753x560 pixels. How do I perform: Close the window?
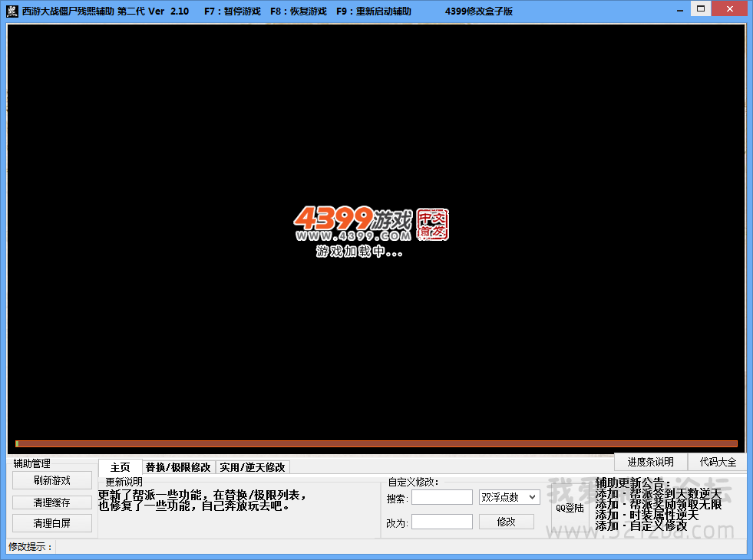[x=729, y=8]
